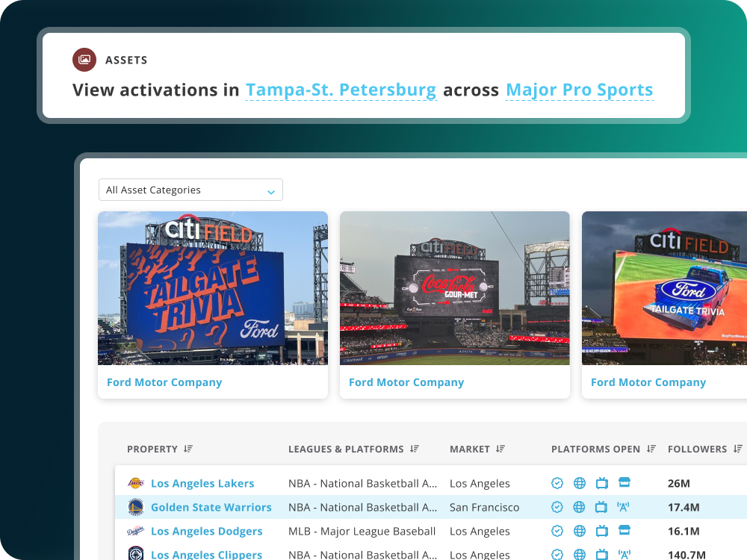Image resolution: width=747 pixels, height=560 pixels.
Task: Open the Ford truck Tailgate Trivia thumbnail
Action: pyautogui.click(x=664, y=288)
